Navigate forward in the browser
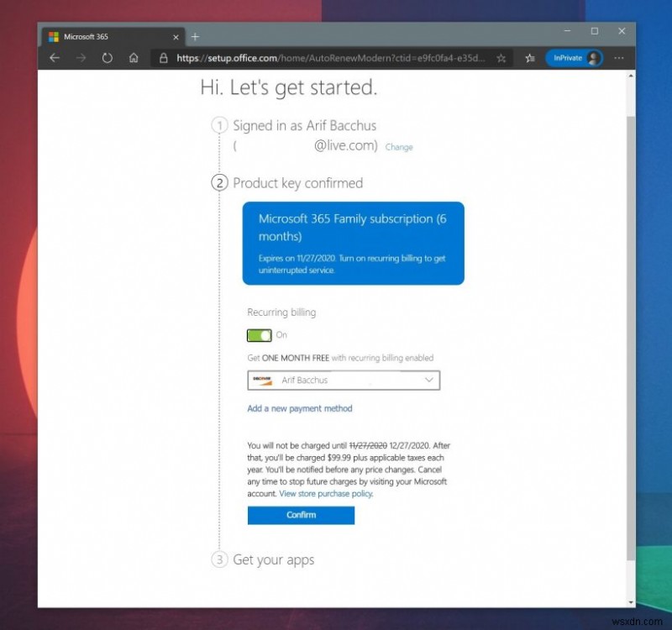 tap(81, 58)
